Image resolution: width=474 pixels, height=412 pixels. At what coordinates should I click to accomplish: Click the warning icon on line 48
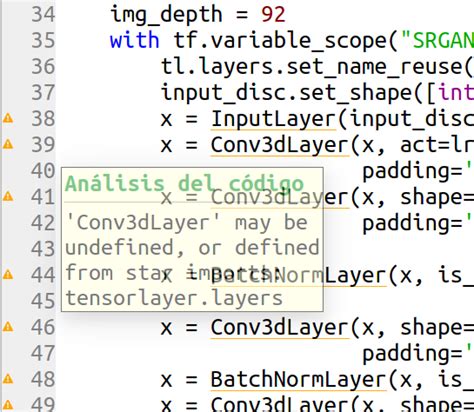tap(8, 379)
